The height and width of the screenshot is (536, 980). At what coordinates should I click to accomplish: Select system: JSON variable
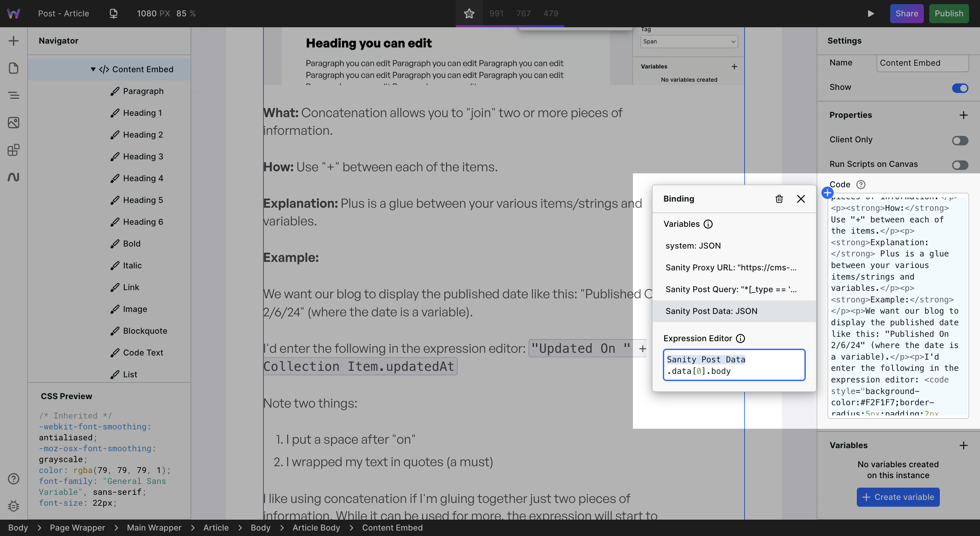(734, 246)
